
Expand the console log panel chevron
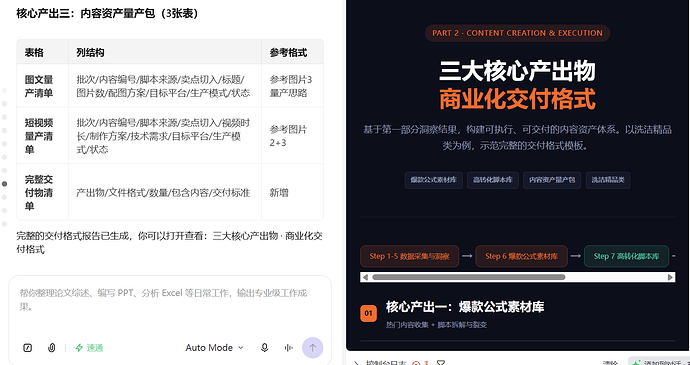[356, 363]
